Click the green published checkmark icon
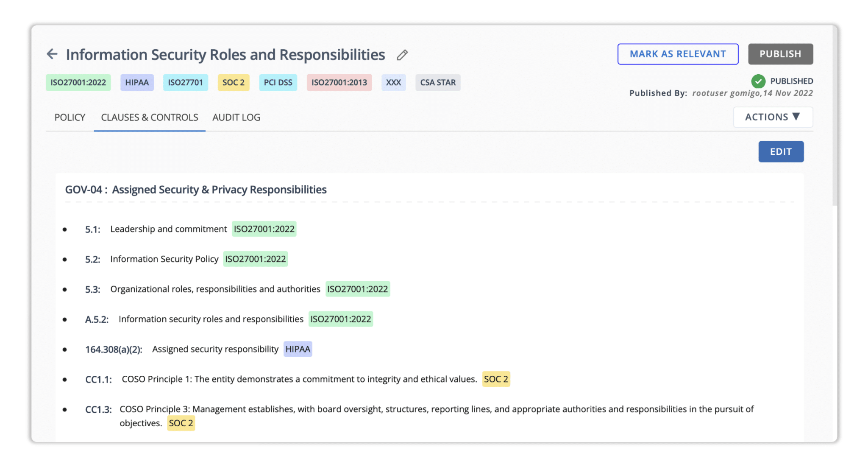This screenshot has width=868, height=467. 758,81
